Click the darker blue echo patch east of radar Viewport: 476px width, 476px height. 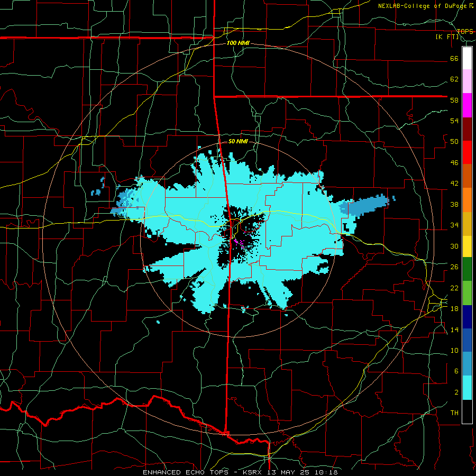coord(364,206)
